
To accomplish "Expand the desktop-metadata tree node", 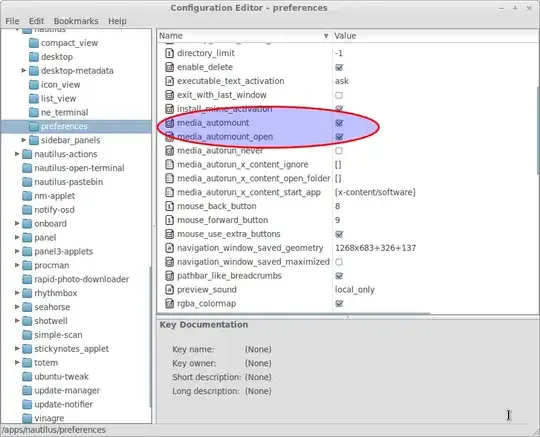I will point(23,71).
